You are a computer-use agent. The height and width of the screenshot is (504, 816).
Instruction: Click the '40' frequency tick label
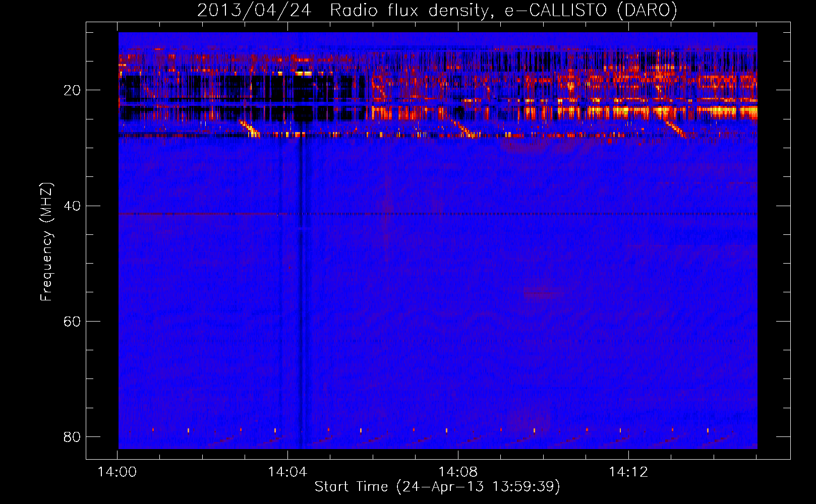click(72, 206)
